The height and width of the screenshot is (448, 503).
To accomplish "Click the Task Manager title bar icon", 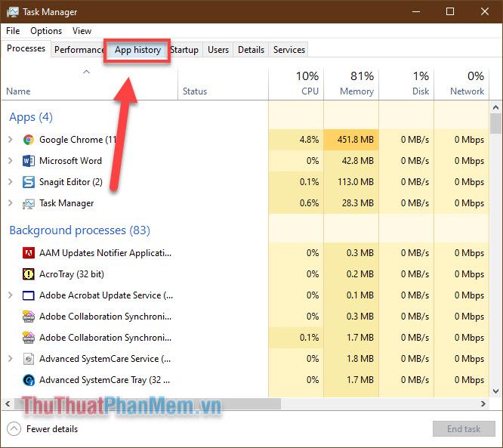I will coord(13,12).
